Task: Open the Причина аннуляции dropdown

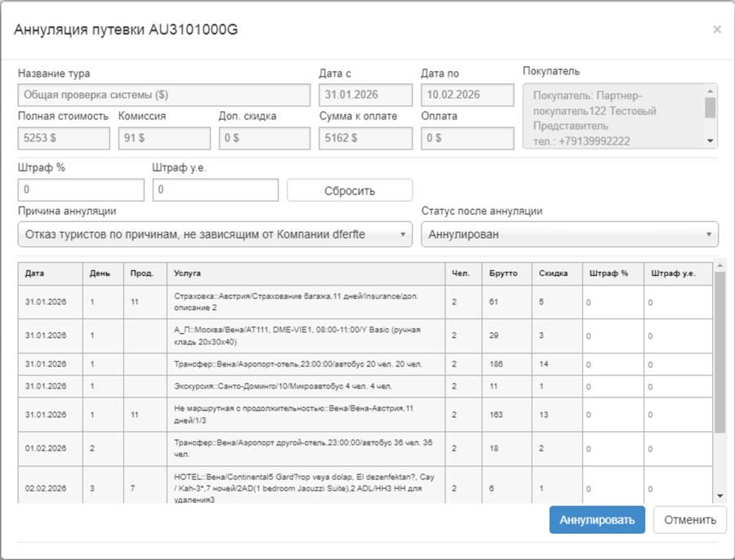Action: point(216,234)
